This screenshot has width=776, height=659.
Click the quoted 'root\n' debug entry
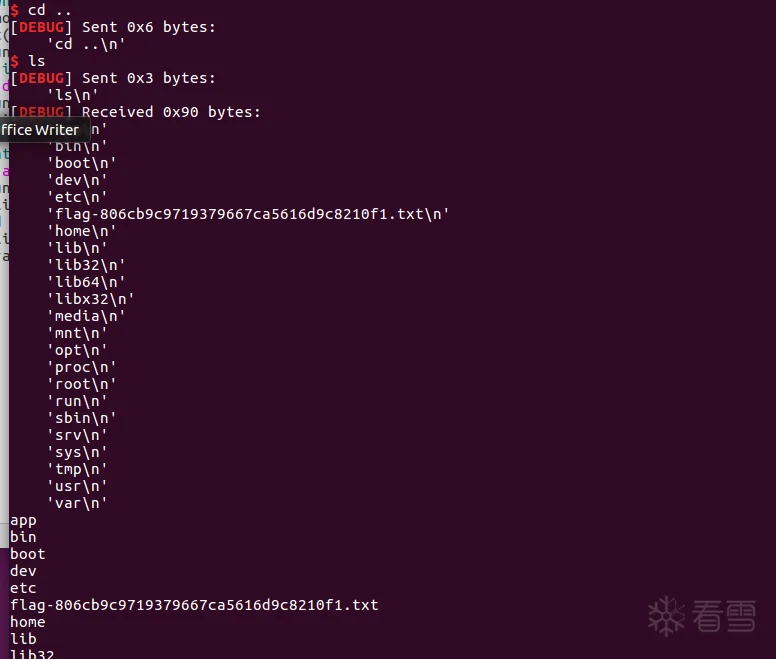pos(82,384)
